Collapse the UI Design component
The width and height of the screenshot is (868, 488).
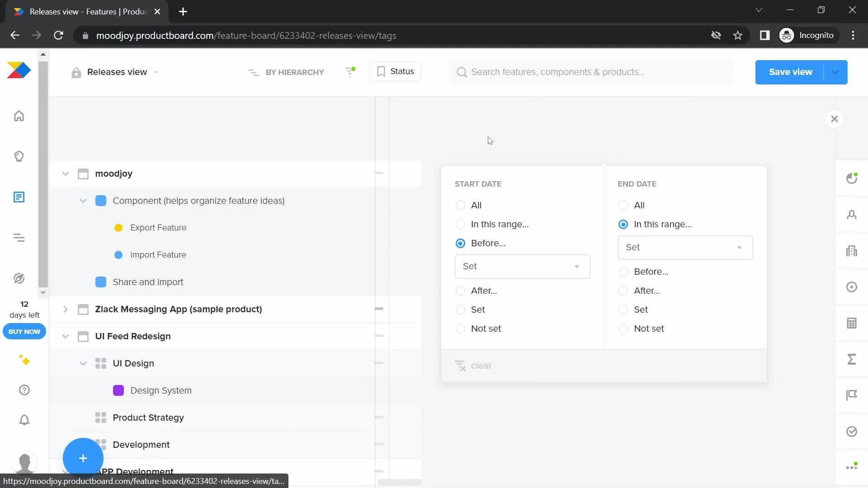coord(83,363)
